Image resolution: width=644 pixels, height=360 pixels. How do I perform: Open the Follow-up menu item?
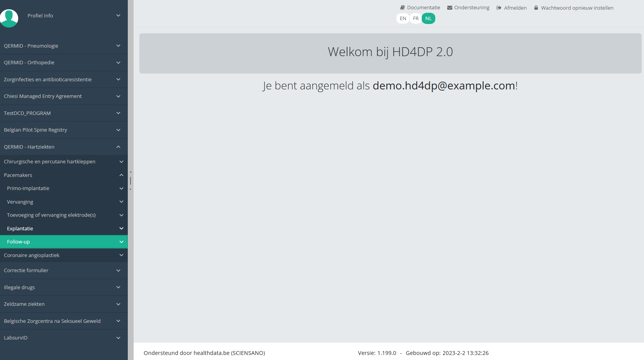click(19, 242)
